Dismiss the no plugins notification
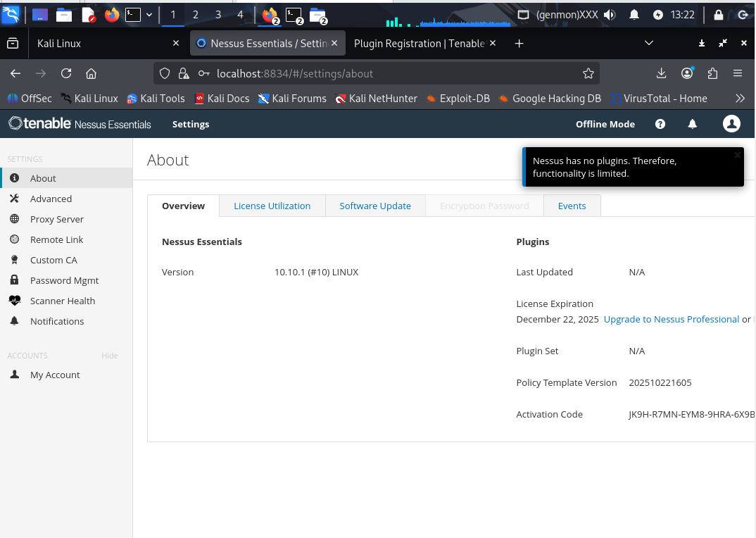756x538 pixels. click(737, 155)
